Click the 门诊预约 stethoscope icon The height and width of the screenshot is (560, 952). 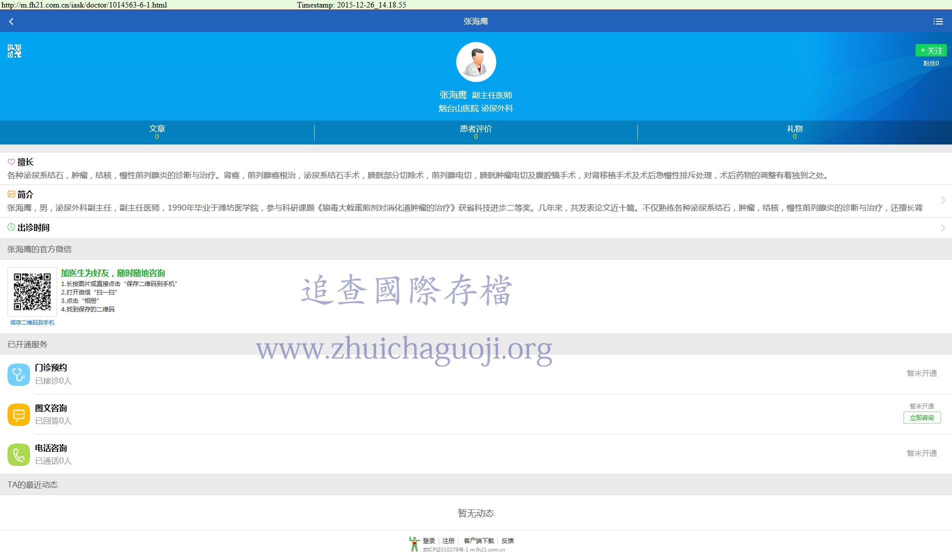[19, 374]
